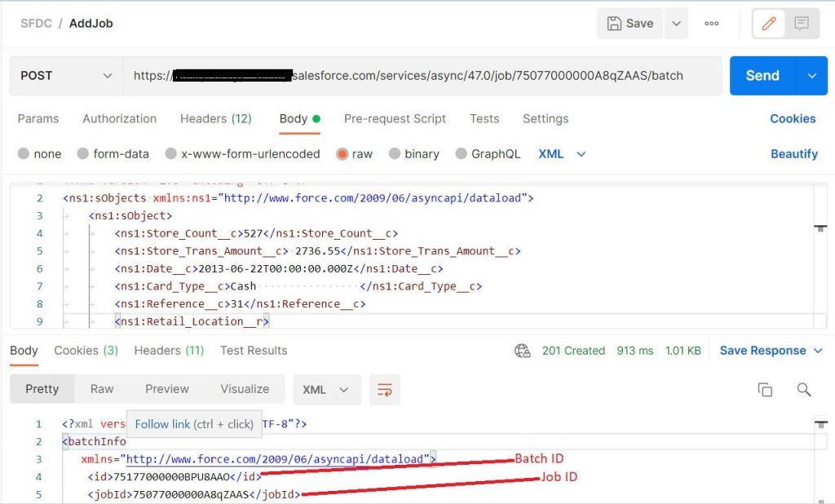Open the XML body format dropdown
This screenshot has width=835, height=504.
point(562,154)
